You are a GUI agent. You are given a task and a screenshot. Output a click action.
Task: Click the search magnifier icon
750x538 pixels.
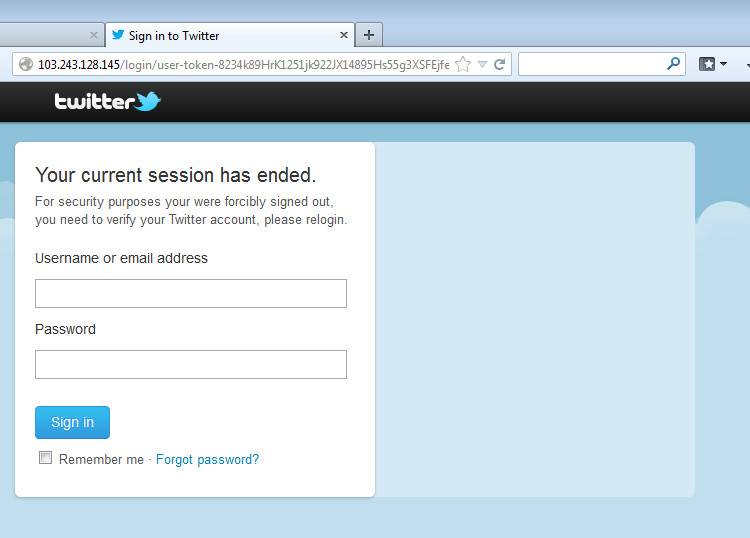(673, 64)
